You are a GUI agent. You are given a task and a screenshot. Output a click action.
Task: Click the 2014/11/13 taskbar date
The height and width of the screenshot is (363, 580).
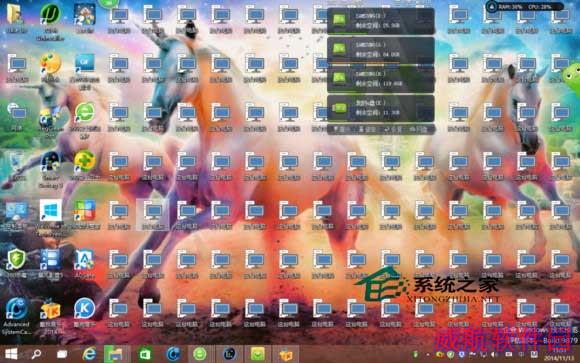coord(560,358)
